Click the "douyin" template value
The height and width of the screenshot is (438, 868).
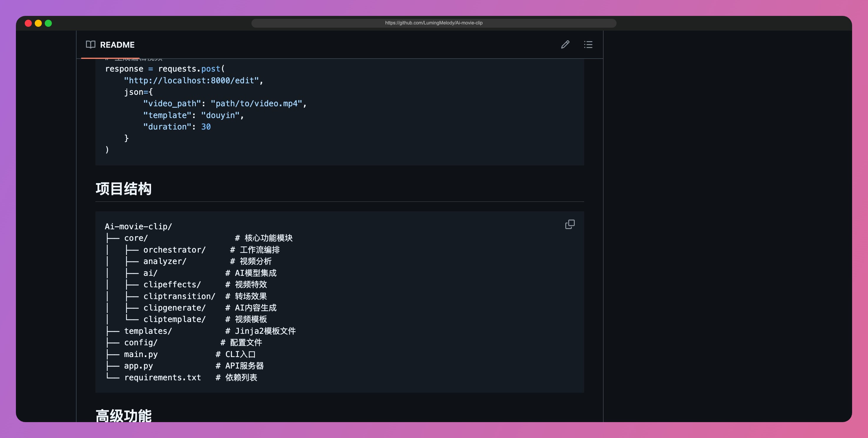(220, 115)
